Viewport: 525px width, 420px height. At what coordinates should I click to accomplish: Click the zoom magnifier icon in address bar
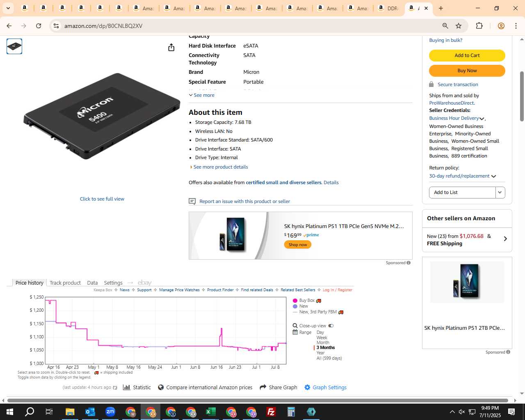(445, 26)
